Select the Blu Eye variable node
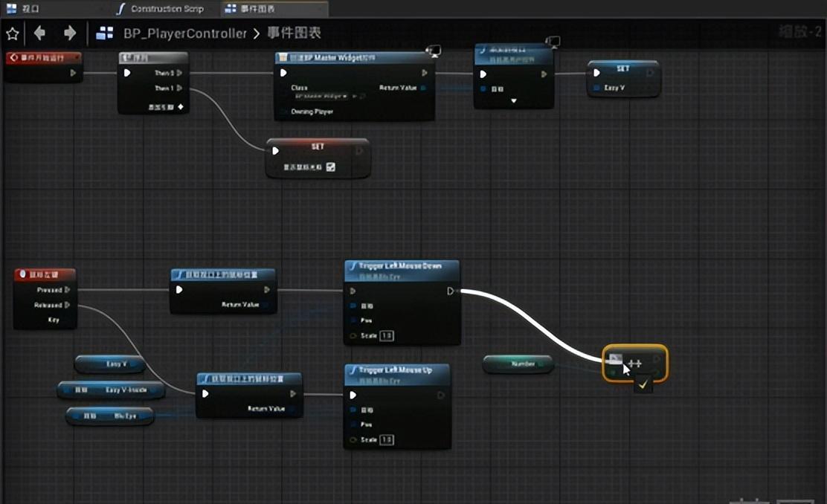827x504 pixels. point(110,416)
